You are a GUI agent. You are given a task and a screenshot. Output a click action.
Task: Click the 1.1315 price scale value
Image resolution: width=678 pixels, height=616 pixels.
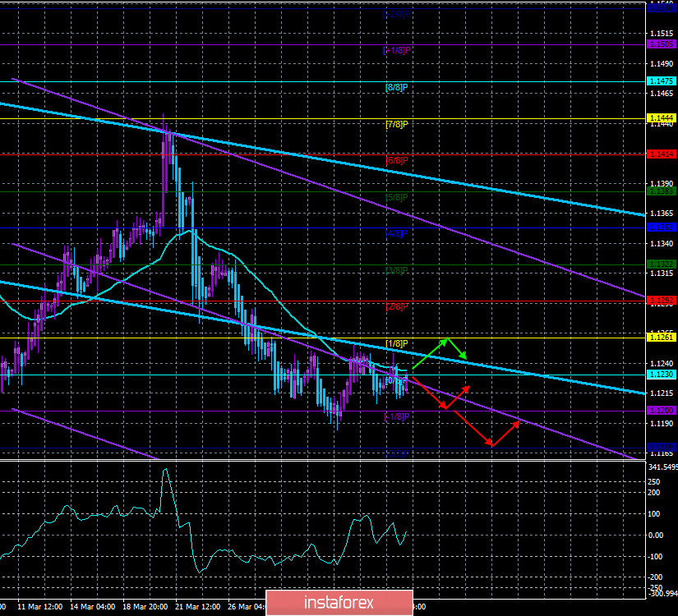coord(662,274)
